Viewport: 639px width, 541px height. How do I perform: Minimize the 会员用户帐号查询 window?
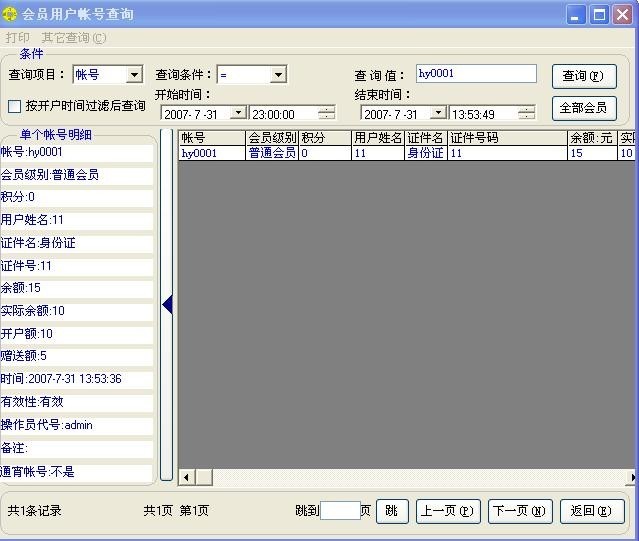[x=576, y=15]
